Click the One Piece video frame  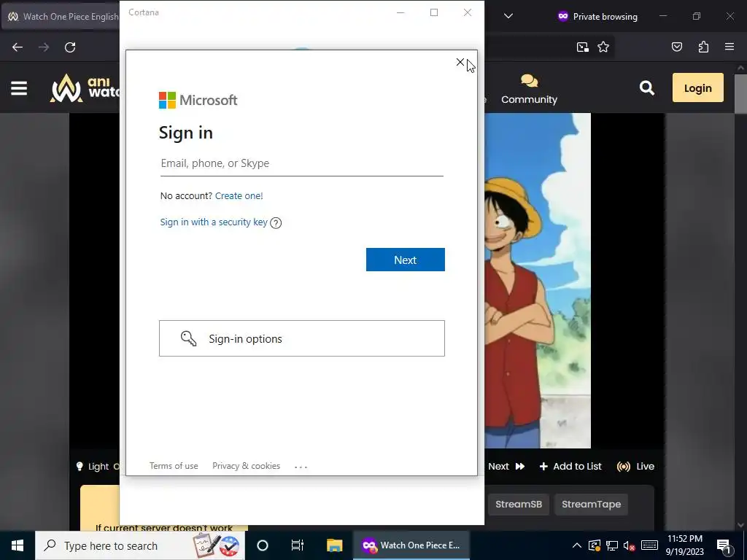click(x=538, y=281)
